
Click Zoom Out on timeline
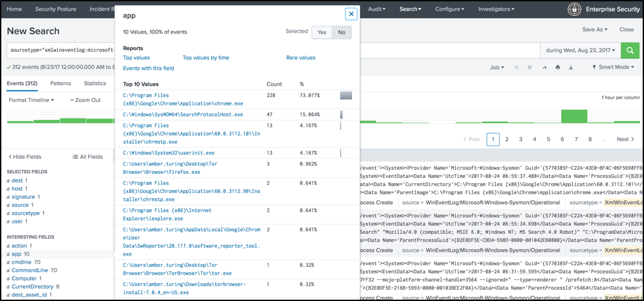coord(85,100)
